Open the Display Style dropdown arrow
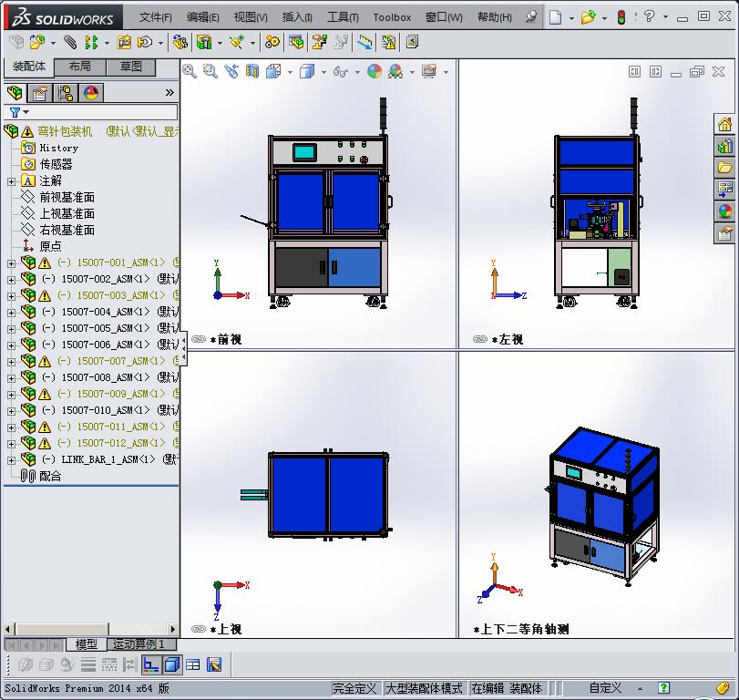 323,73
